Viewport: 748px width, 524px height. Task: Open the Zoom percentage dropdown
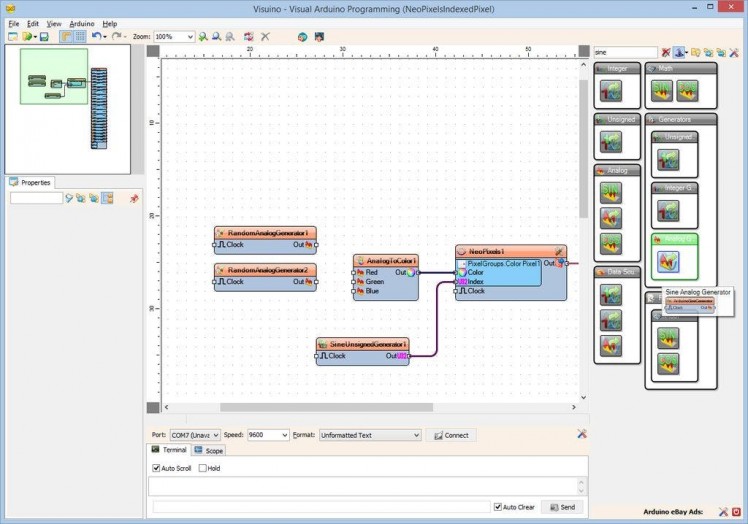coord(190,37)
